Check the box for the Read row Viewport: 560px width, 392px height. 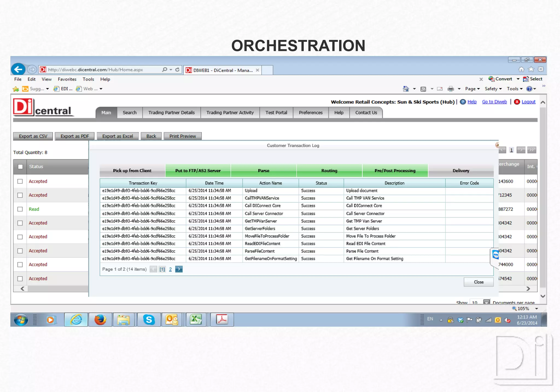(x=20, y=209)
